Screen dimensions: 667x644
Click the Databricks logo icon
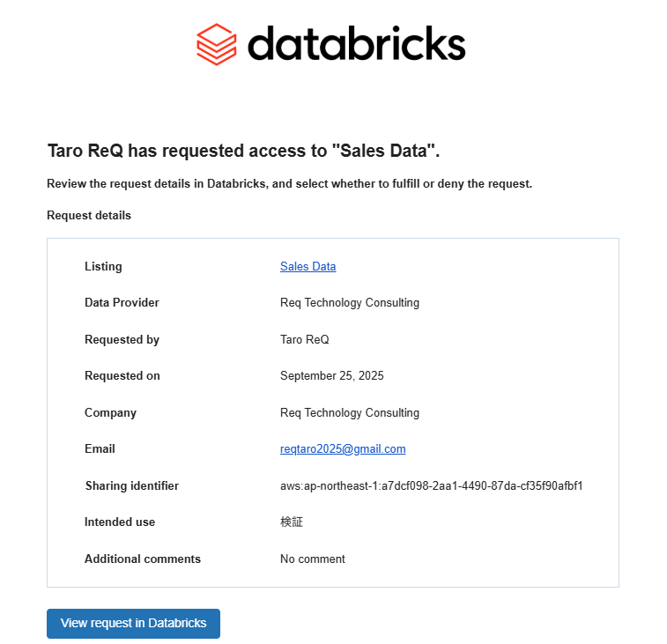coord(217,44)
